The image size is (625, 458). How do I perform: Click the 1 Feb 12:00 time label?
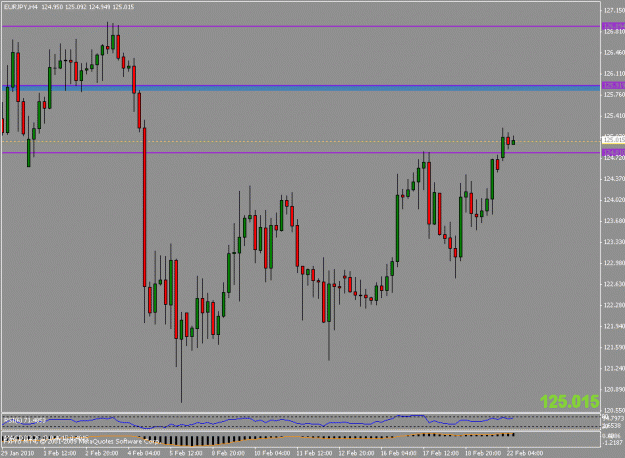pos(60,453)
